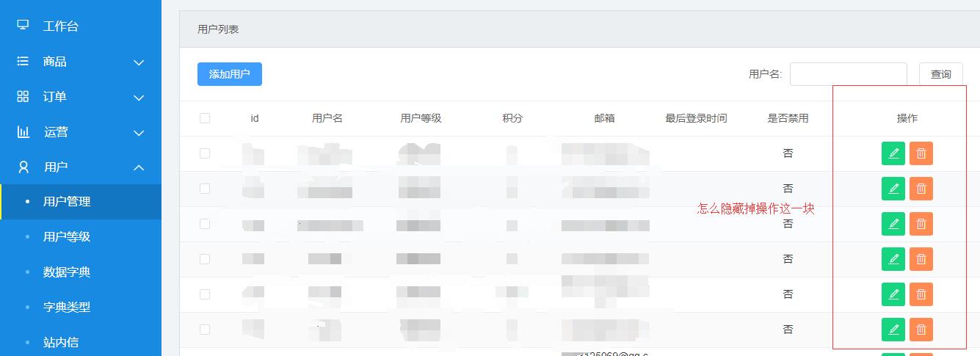Click the 添加用户 button
This screenshot has height=356, width=980.
[230, 74]
